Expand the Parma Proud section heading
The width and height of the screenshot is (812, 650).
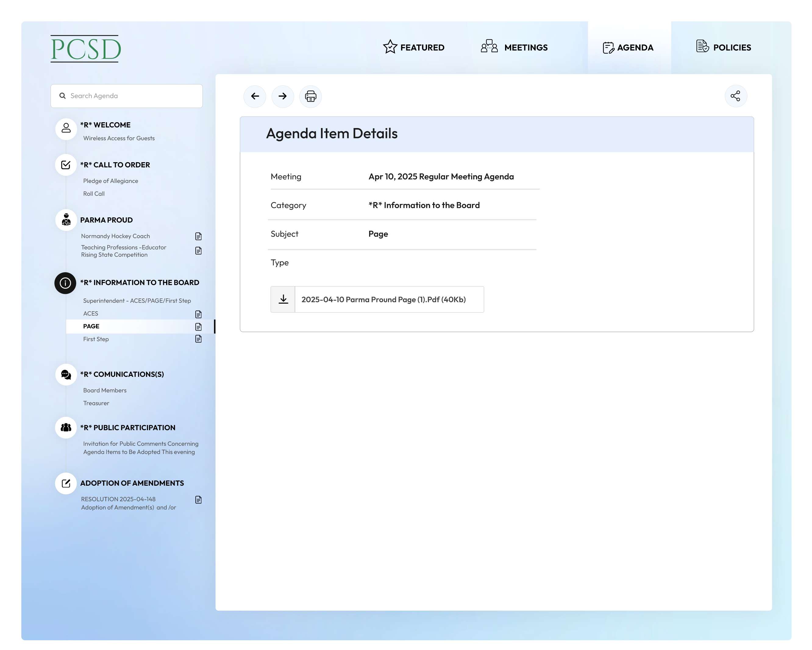point(106,220)
